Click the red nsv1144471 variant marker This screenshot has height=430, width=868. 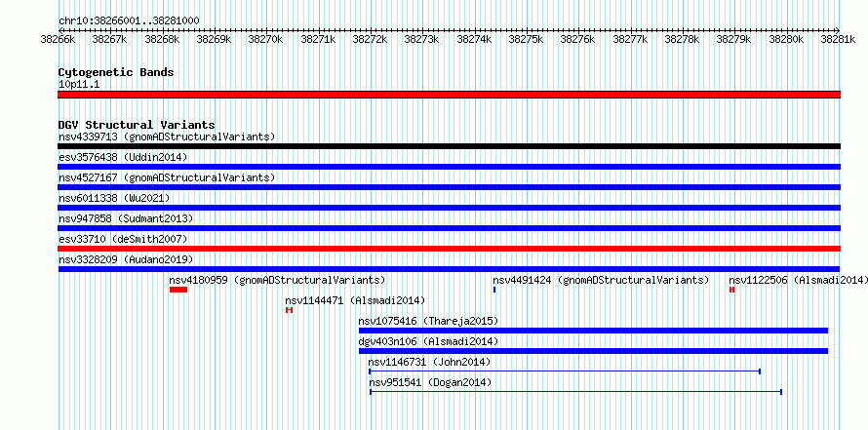[x=289, y=310]
